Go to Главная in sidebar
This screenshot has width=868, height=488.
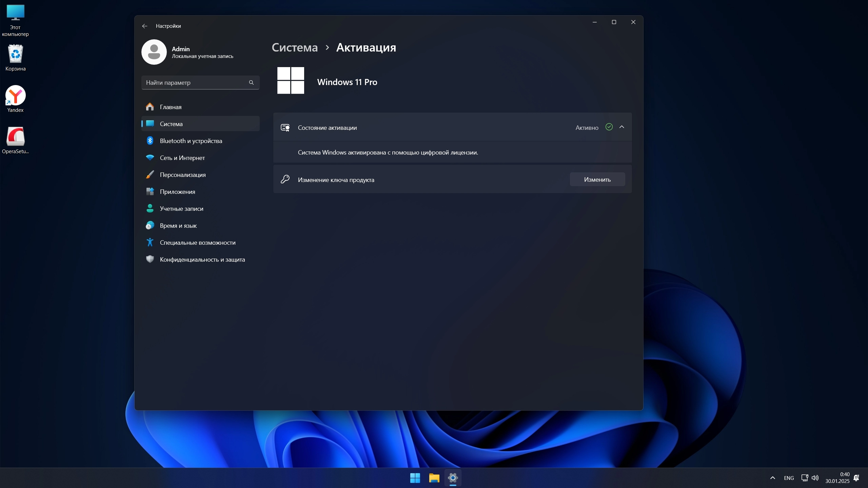point(171,107)
